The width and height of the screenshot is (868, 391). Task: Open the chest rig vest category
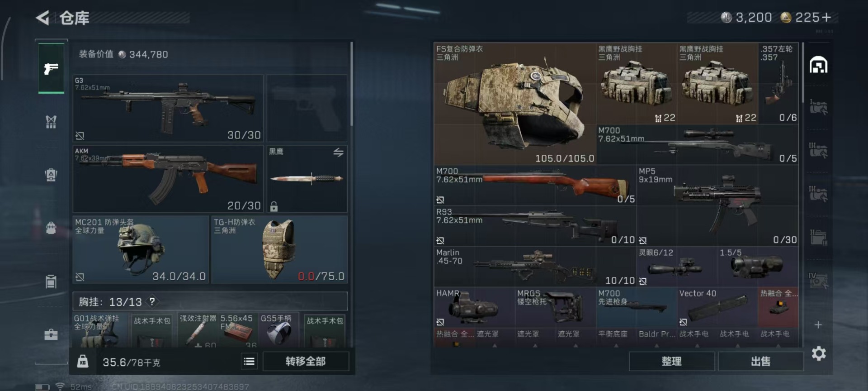coord(51,121)
